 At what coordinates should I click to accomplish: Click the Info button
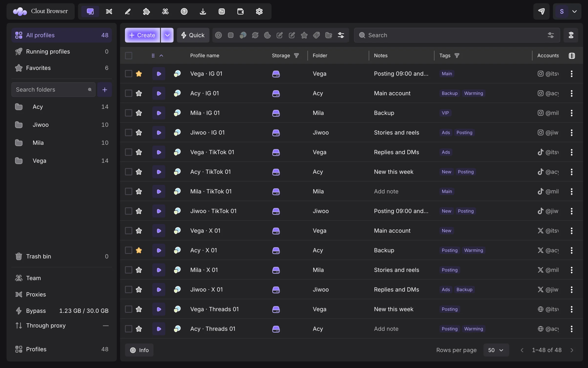pos(139,350)
